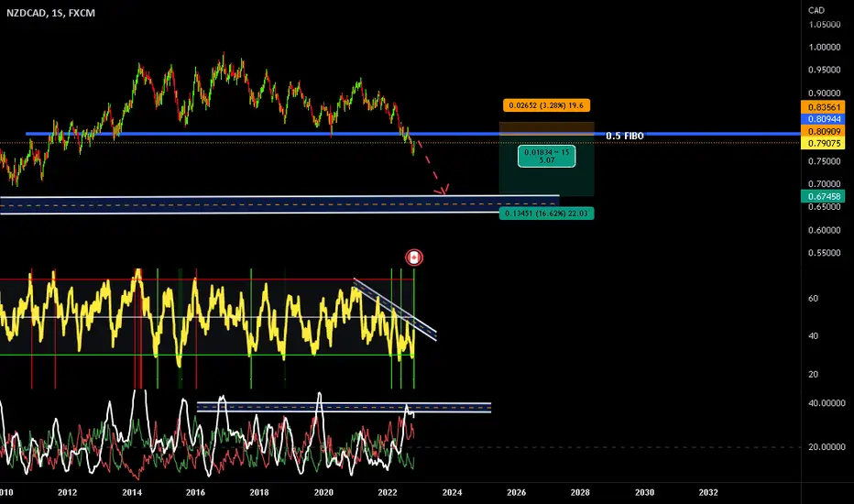854x504 pixels.
Task: Select the green 0.67458 target price label
Action: pos(823,196)
